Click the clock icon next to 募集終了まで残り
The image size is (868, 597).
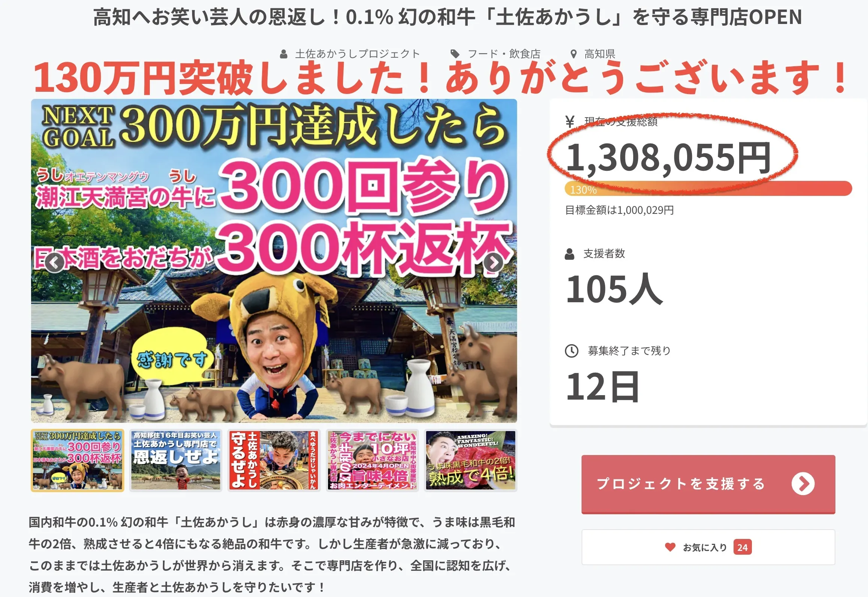[571, 351]
